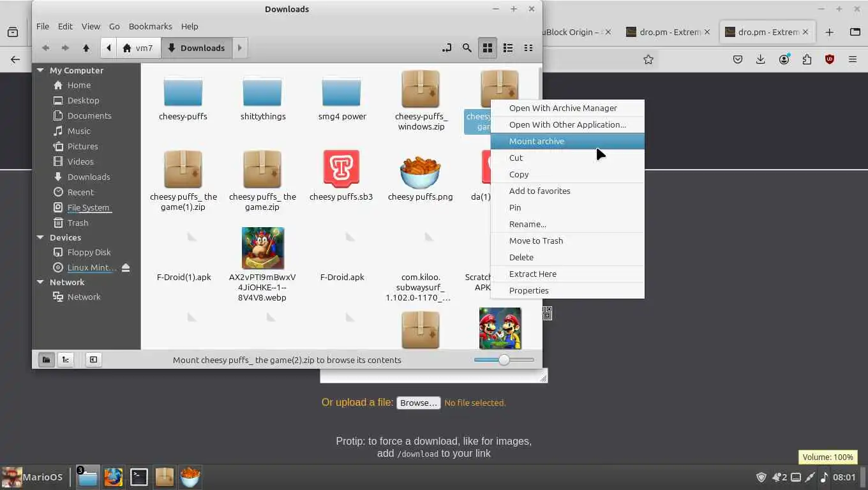
Task: Show treeview in sidebar
Action: click(x=65, y=360)
